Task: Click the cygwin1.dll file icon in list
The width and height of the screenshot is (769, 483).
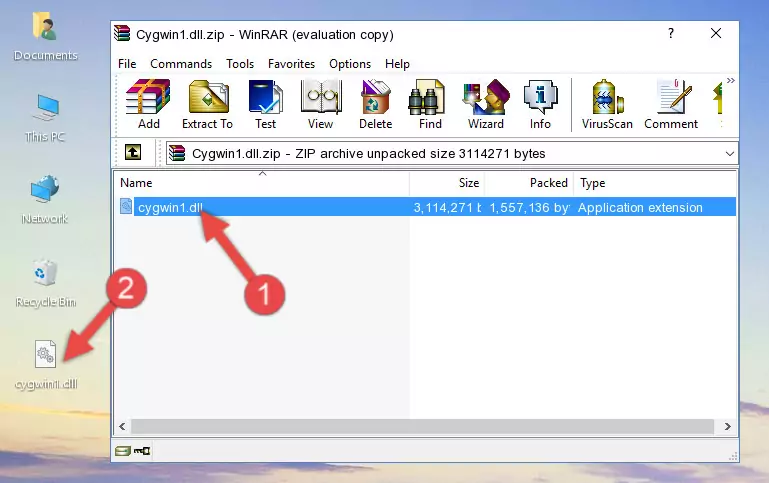Action: (126, 206)
